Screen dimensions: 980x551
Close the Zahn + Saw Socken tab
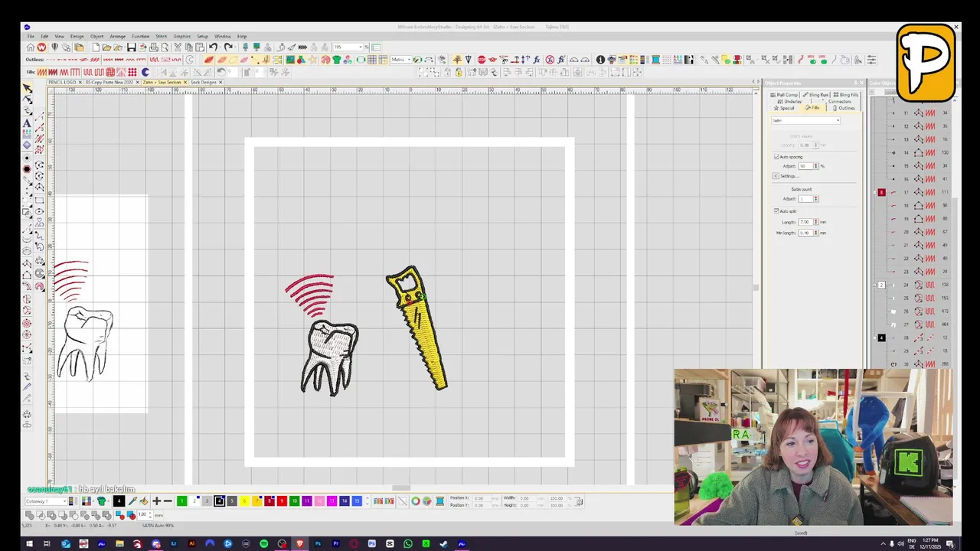[x=185, y=82]
